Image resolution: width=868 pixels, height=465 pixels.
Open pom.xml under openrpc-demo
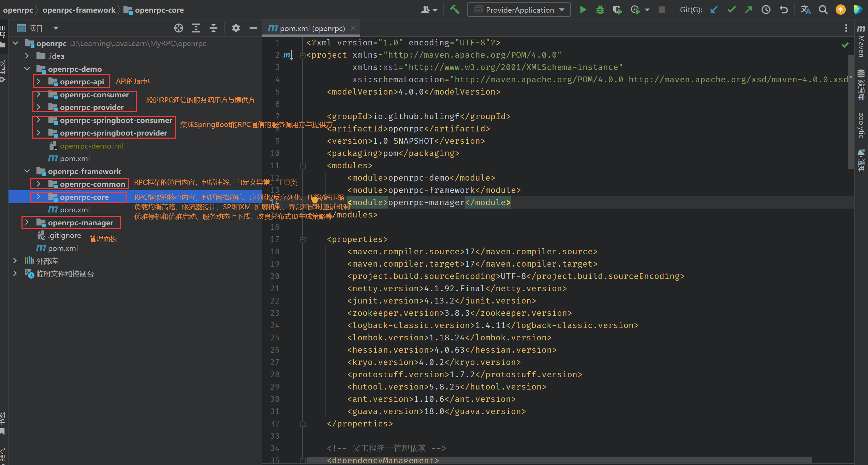[69, 158]
